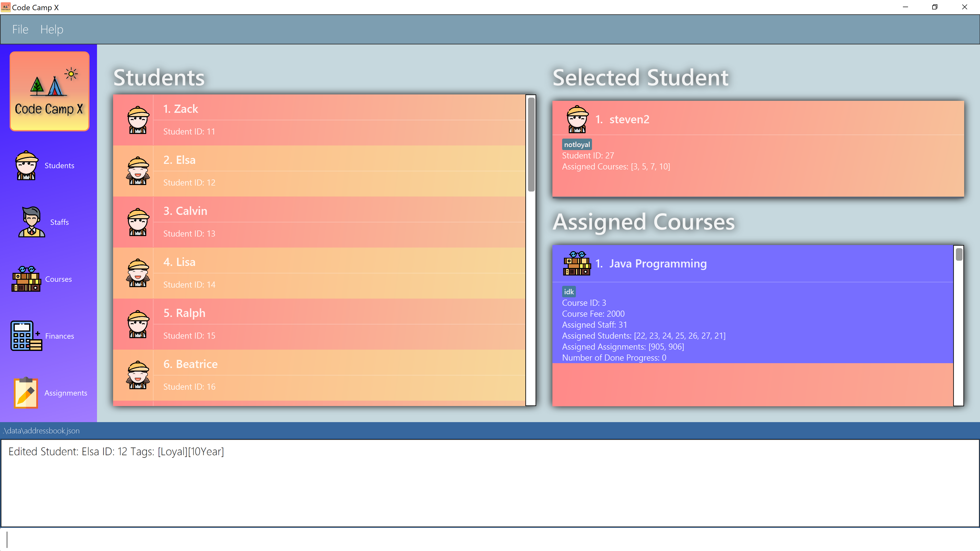Open Assignments via the clipboard icon
Screen dimensions: 980x551
tap(26, 393)
